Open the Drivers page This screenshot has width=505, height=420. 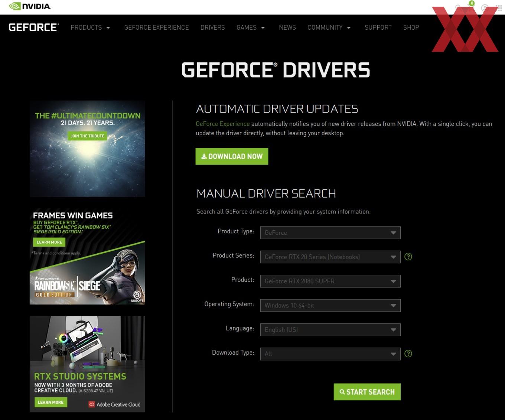[x=212, y=27]
